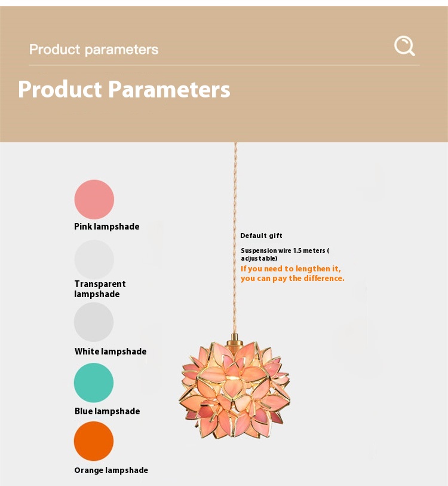Click the 'Transparent lampshade' label
Screen dimensions: 448x486
100,289
